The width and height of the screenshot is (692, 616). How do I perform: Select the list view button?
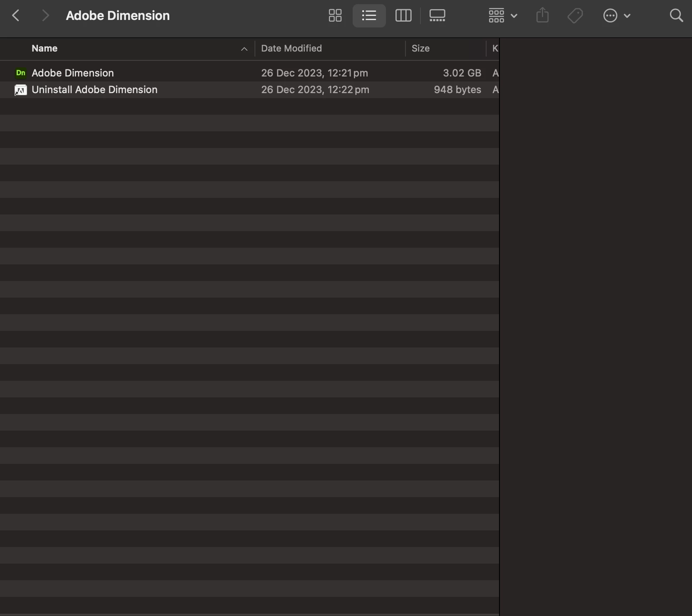(369, 16)
